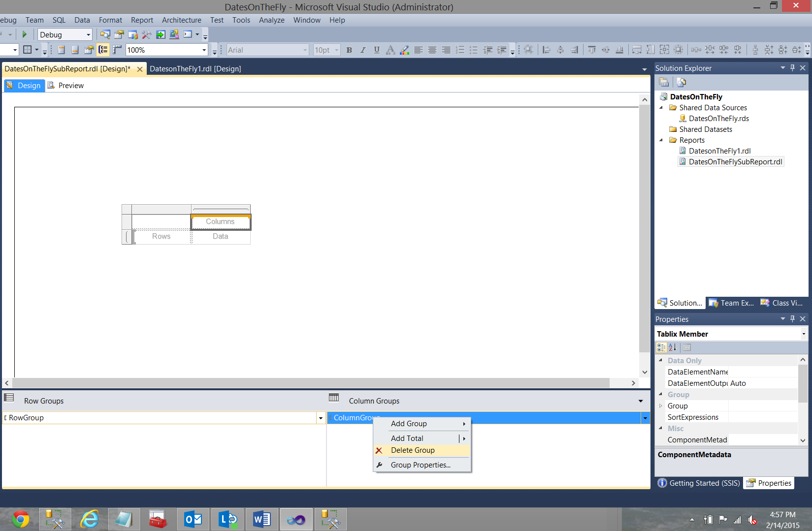
Task: Open the RowGroup dropdown arrow
Action: 321,418
